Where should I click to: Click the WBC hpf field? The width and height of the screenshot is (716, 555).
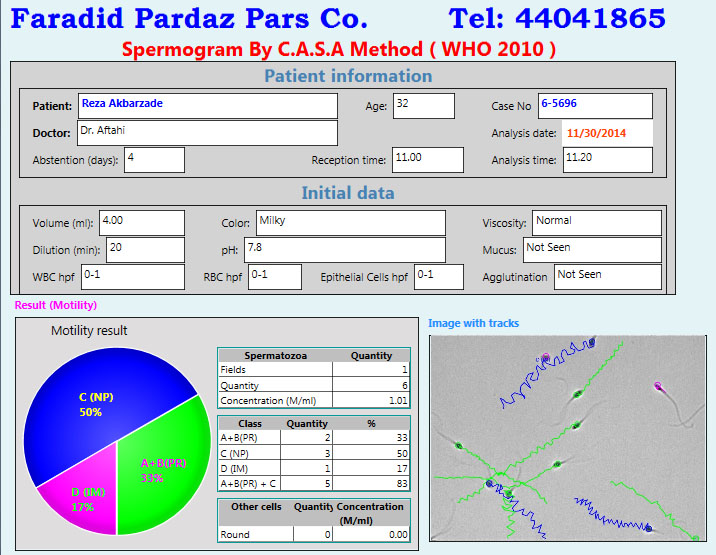(133, 277)
